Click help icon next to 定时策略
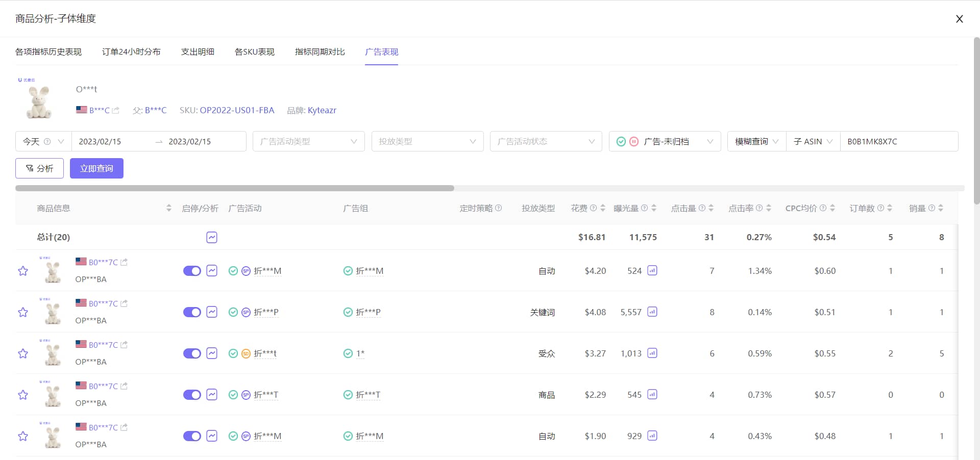 click(499, 208)
